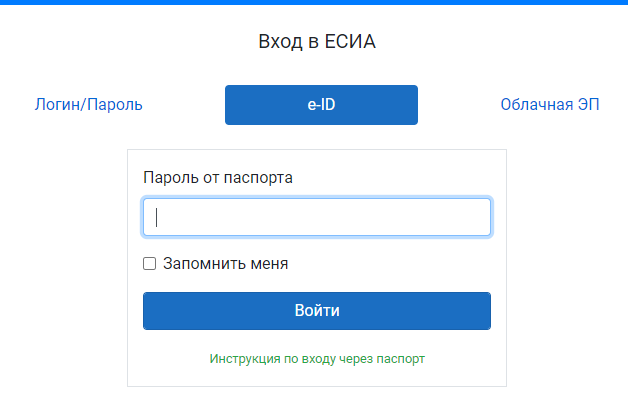Select the e-ID login tab
This screenshot has width=628, height=395.
tap(321, 105)
